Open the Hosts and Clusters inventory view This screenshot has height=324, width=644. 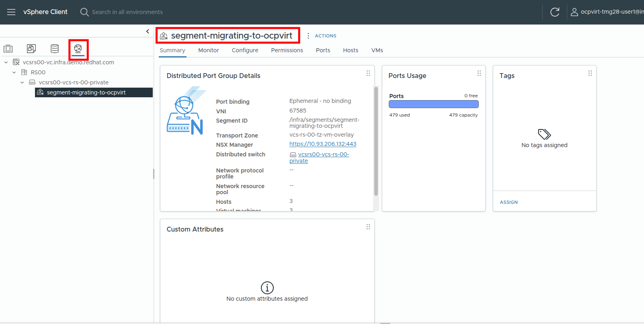pyautogui.click(x=8, y=49)
